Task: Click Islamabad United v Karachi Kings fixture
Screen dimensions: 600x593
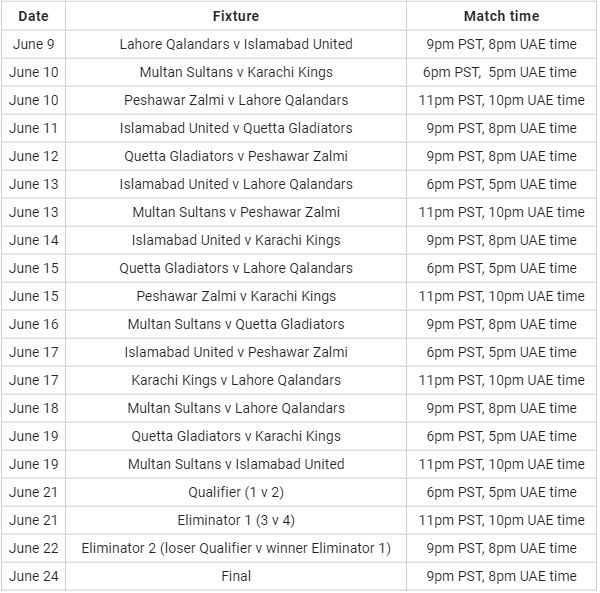Action: 236,240
